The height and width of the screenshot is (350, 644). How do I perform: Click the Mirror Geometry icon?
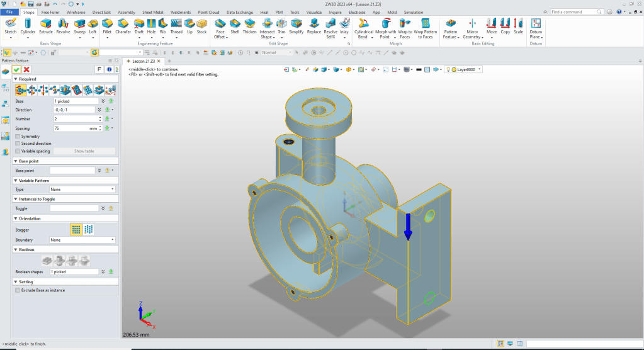(472, 25)
